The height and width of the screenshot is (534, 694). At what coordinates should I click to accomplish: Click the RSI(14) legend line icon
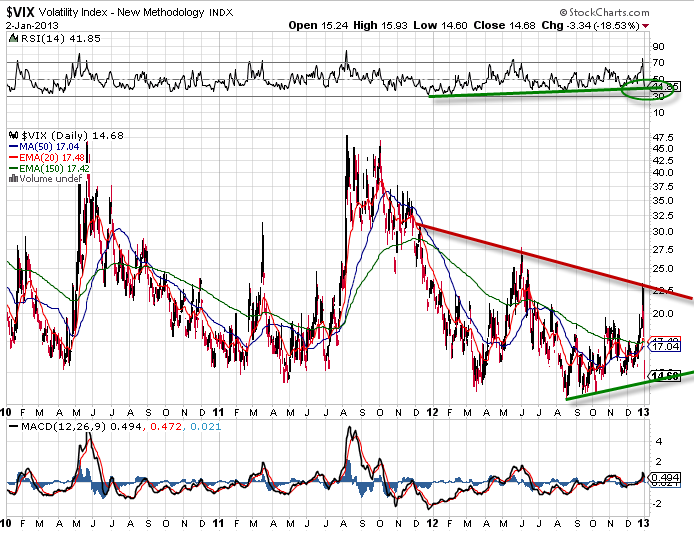[x=11, y=37]
